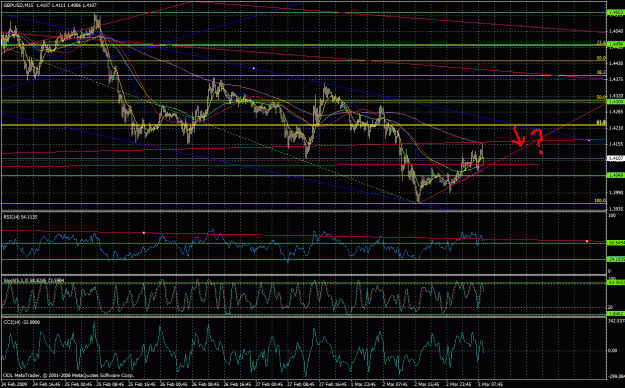
Task: Click the 100.0 Fibonacci level label
Action: click(600, 201)
